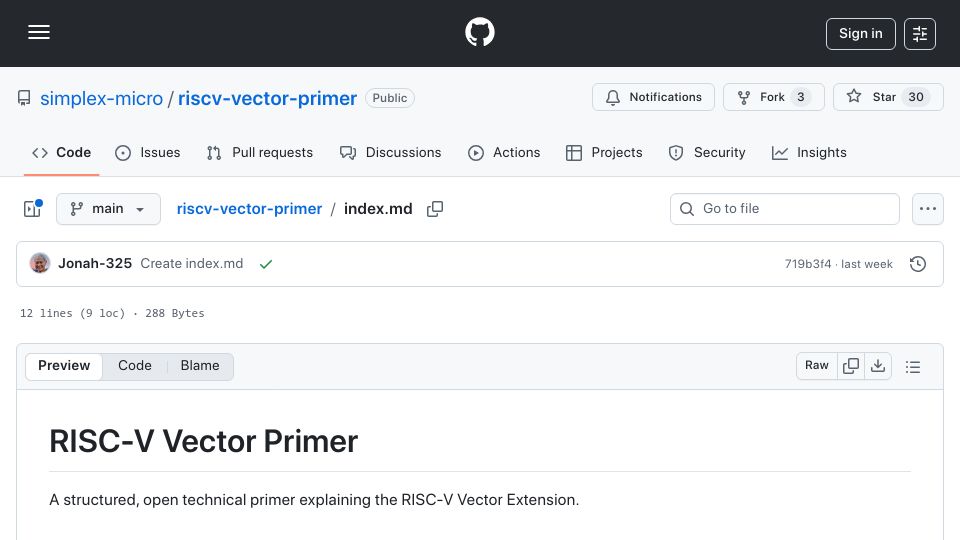Show commit status green checkmark details

266,264
